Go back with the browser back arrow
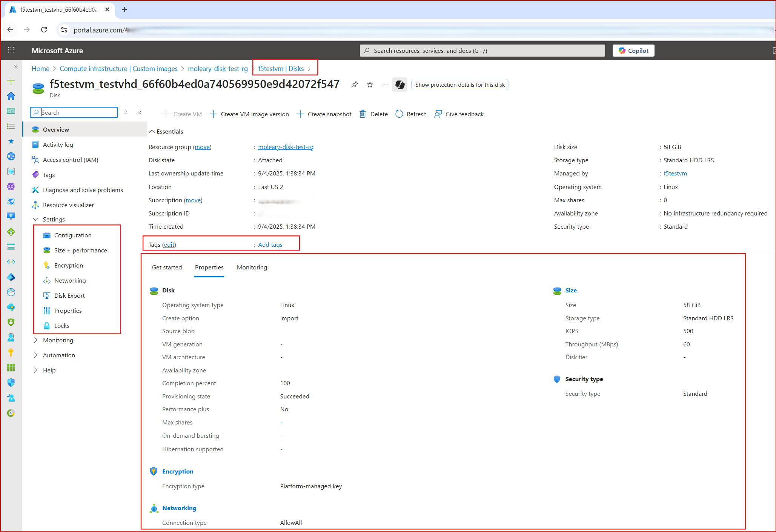 (10, 30)
